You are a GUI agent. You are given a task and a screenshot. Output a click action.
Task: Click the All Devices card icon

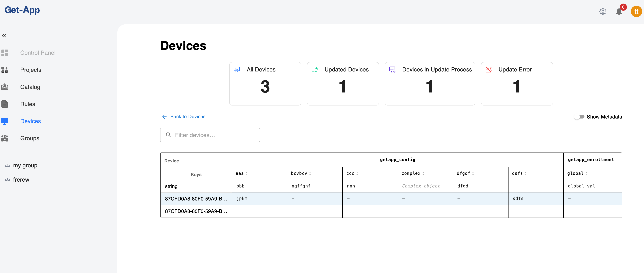click(x=237, y=69)
